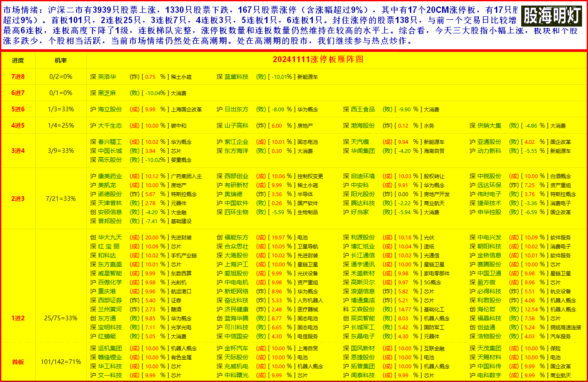The image size is (588, 382).
Task: Click stock name 西王食品
Action: pos(363,109)
